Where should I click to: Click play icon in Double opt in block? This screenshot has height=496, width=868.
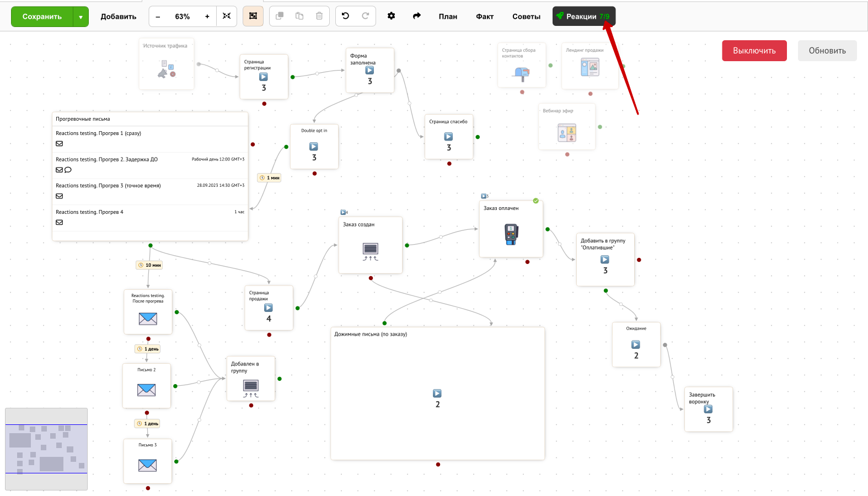tap(314, 147)
